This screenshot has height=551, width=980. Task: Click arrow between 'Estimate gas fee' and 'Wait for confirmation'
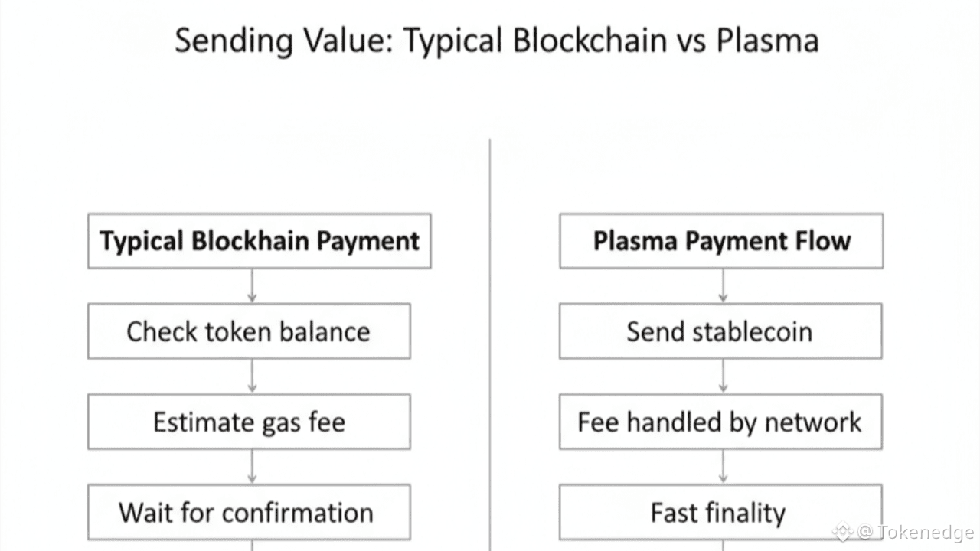point(252,466)
